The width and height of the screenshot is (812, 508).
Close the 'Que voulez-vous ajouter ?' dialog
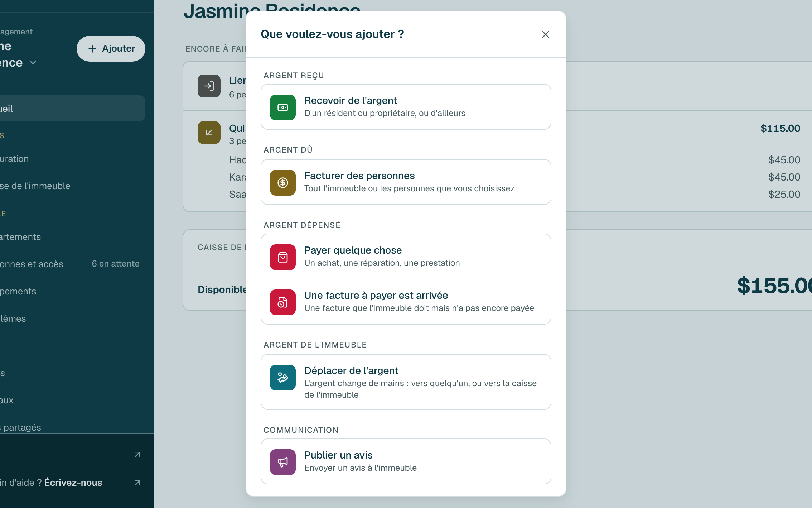click(x=545, y=34)
